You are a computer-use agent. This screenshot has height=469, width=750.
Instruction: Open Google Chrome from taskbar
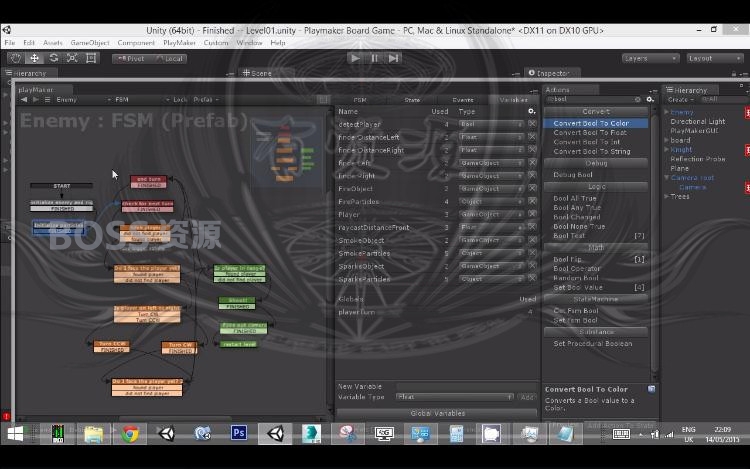click(x=130, y=434)
